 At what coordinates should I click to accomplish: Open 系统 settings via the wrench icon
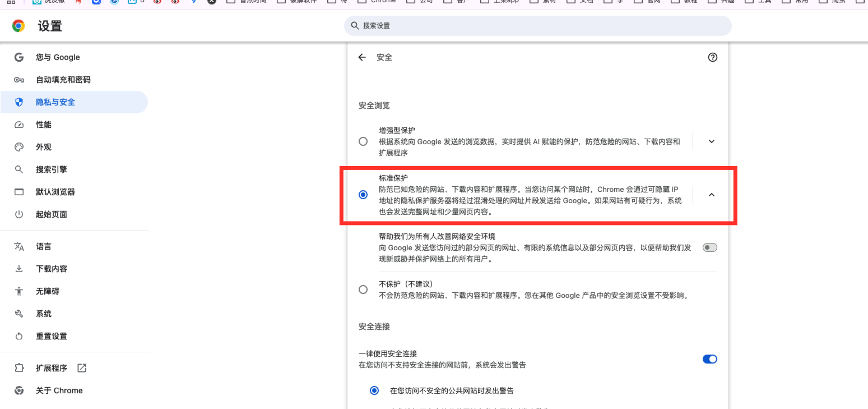19,314
